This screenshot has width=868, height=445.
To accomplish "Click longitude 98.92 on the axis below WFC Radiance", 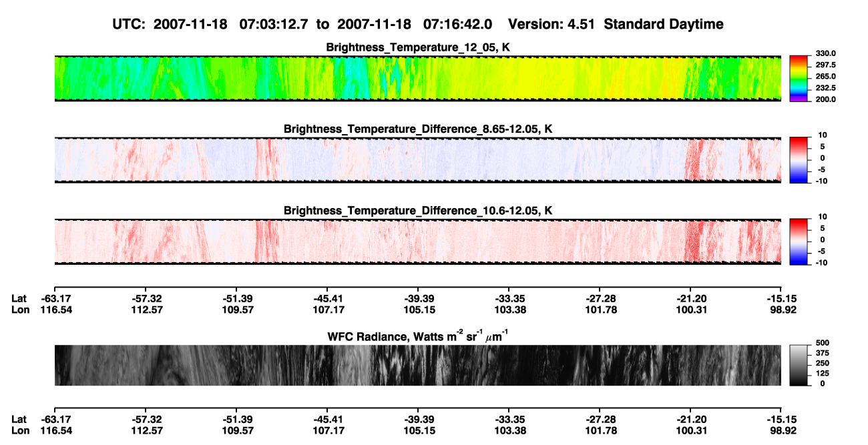I will click(781, 431).
